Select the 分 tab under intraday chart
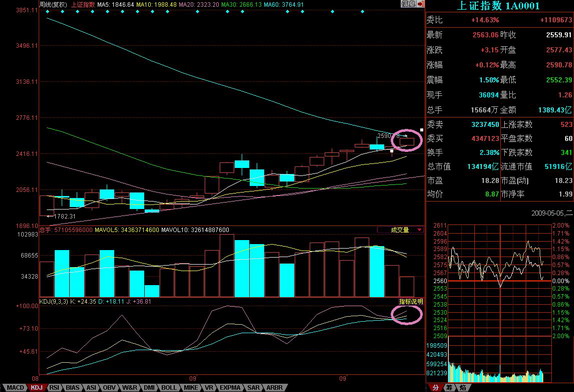 coord(435,388)
